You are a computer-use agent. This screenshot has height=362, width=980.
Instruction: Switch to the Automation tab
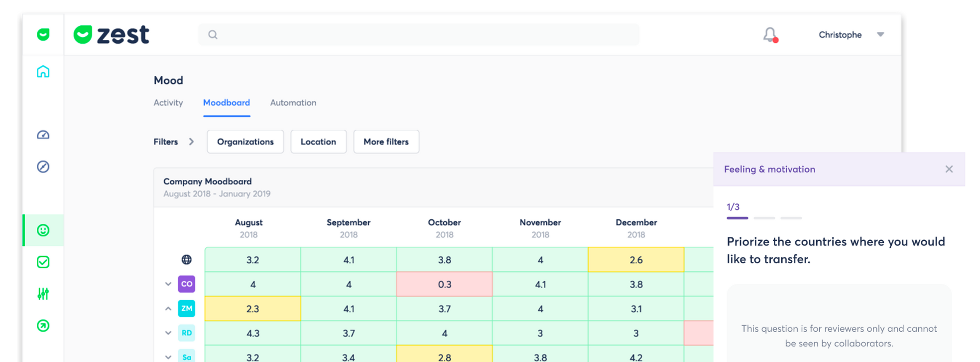pyautogui.click(x=293, y=102)
